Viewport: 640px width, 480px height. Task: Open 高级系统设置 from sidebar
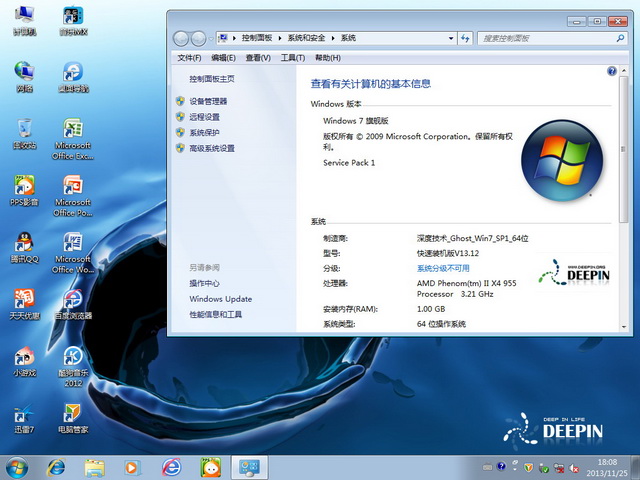tap(212, 148)
